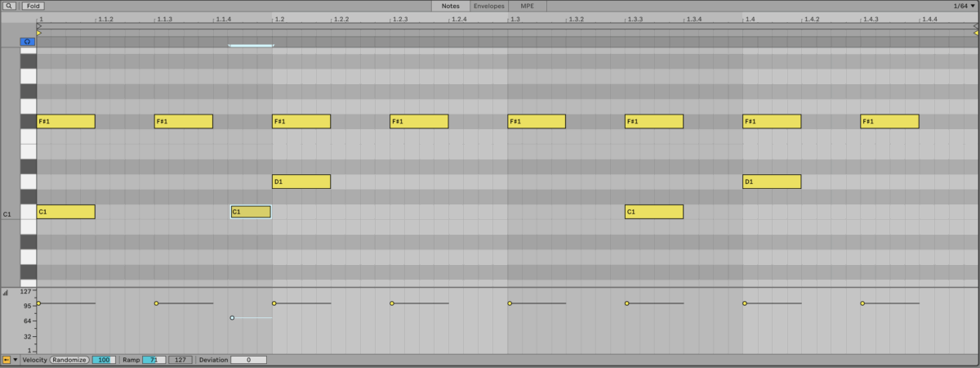Click the magnifier search icon
Viewport: 980px width, 368px height.
click(x=9, y=6)
